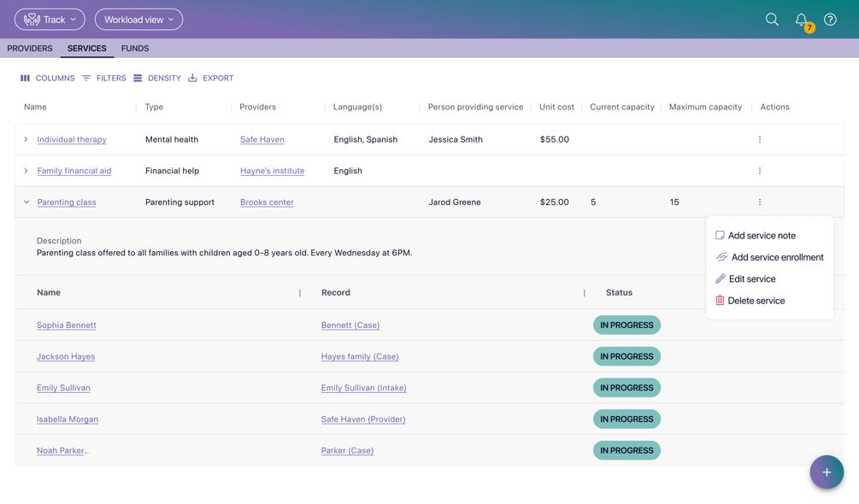
Task: Open Family financial aid service link
Action: (74, 171)
